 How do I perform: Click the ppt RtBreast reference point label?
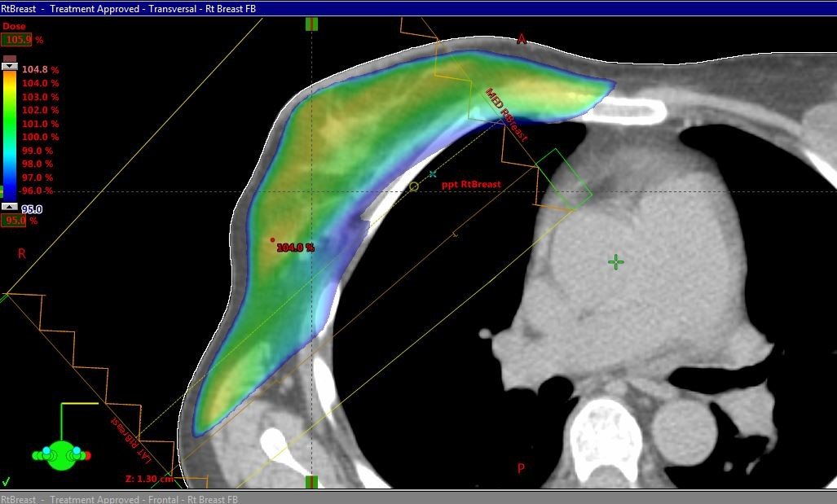point(471,185)
